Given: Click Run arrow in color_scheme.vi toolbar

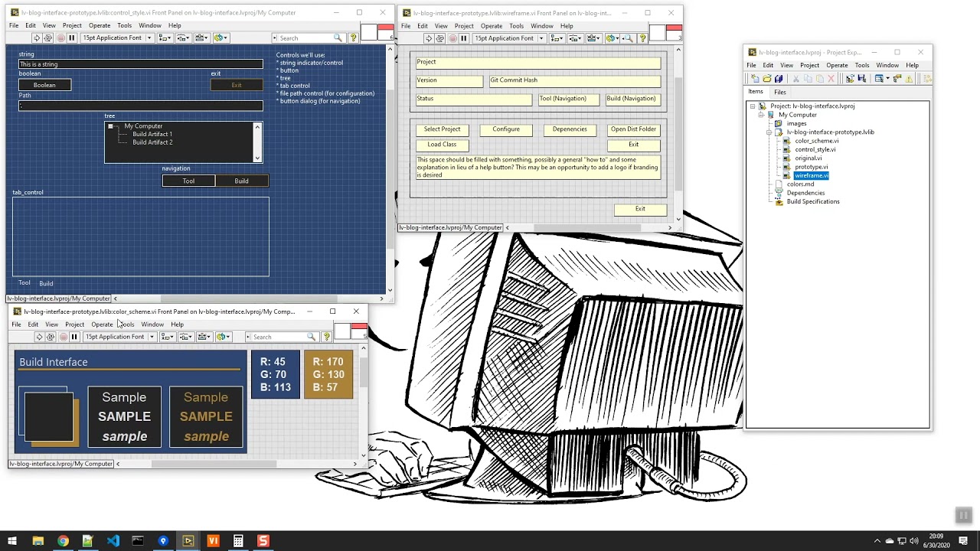Looking at the screenshot, I should pyautogui.click(x=38, y=337).
